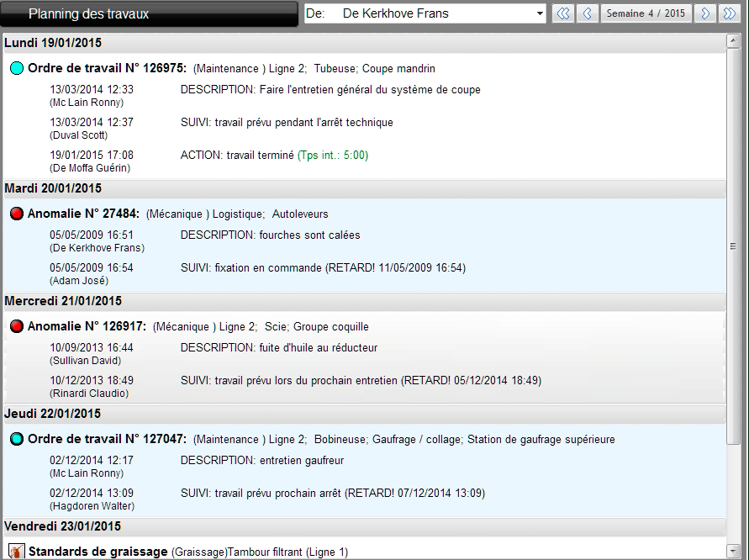Click the Planning des travaux title
The image size is (749, 560).
pos(89,13)
